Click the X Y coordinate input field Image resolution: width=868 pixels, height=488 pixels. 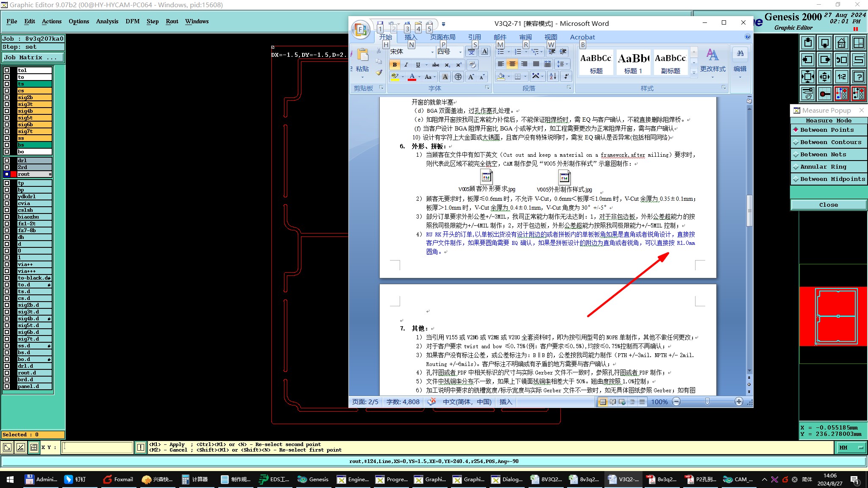(x=97, y=447)
